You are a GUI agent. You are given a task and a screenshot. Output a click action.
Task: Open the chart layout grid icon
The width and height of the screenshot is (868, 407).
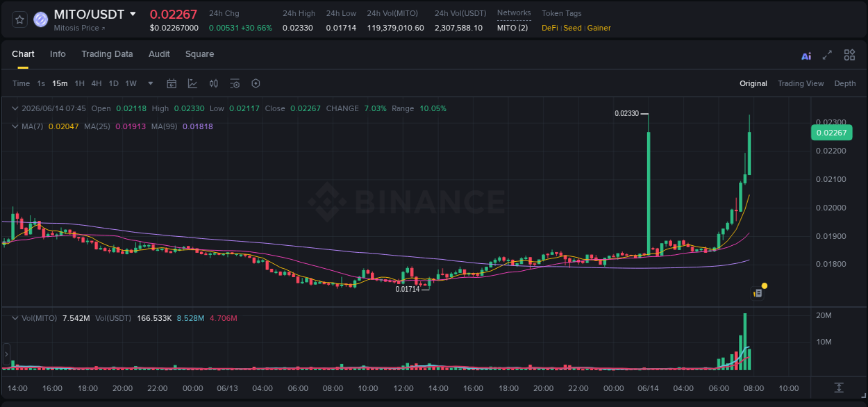pyautogui.click(x=849, y=55)
